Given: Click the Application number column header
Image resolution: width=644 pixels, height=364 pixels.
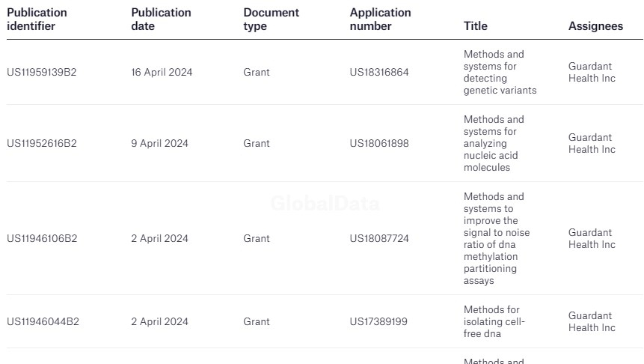Looking at the screenshot, I should pos(380,19).
